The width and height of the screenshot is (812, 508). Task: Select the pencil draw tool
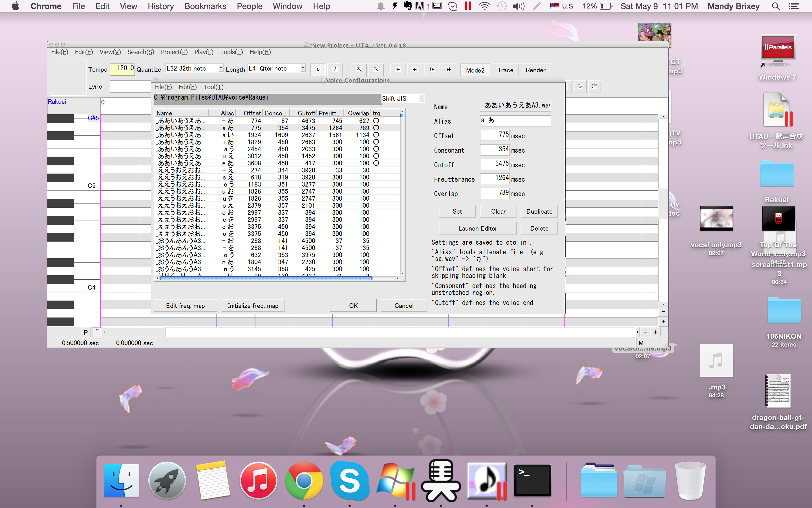[335, 69]
